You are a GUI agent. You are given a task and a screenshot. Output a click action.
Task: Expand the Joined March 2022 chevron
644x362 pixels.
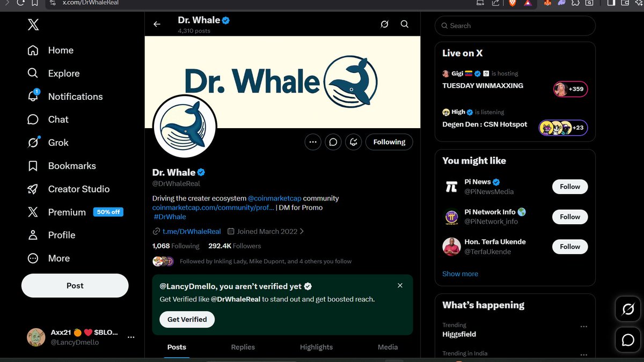click(302, 232)
